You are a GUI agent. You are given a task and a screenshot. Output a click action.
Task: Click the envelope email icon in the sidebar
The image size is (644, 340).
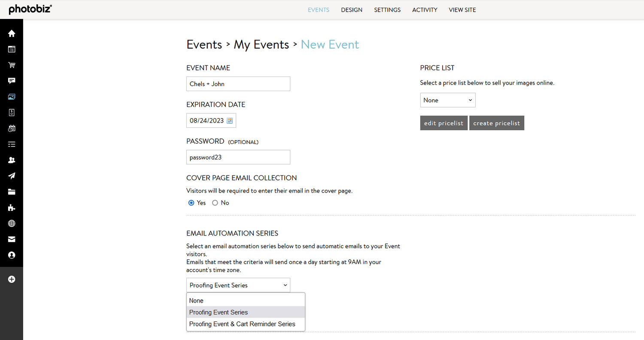tap(12, 239)
